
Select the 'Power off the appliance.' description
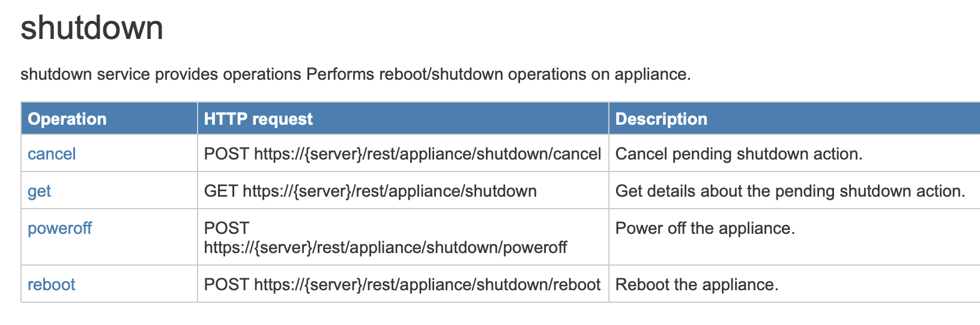click(x=705, y=228)
